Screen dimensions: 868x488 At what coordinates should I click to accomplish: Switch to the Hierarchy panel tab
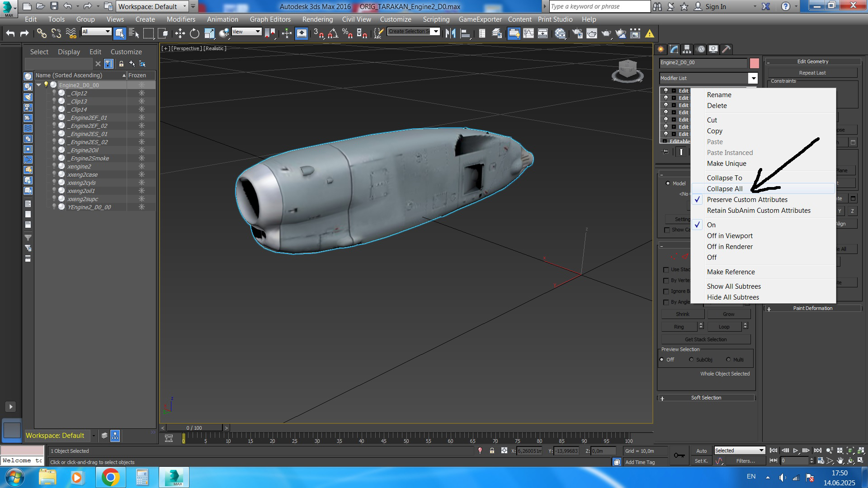point(687,49)
